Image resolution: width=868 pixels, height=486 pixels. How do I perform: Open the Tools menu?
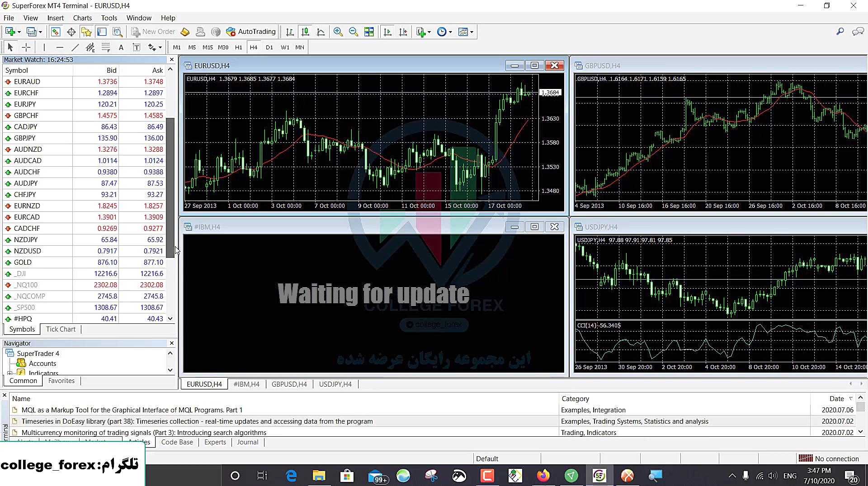pos(109,18)
